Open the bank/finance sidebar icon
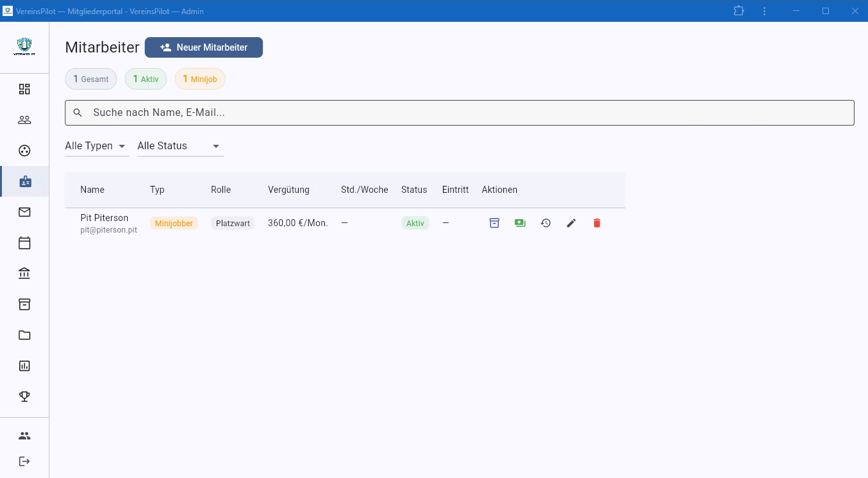 24,274
